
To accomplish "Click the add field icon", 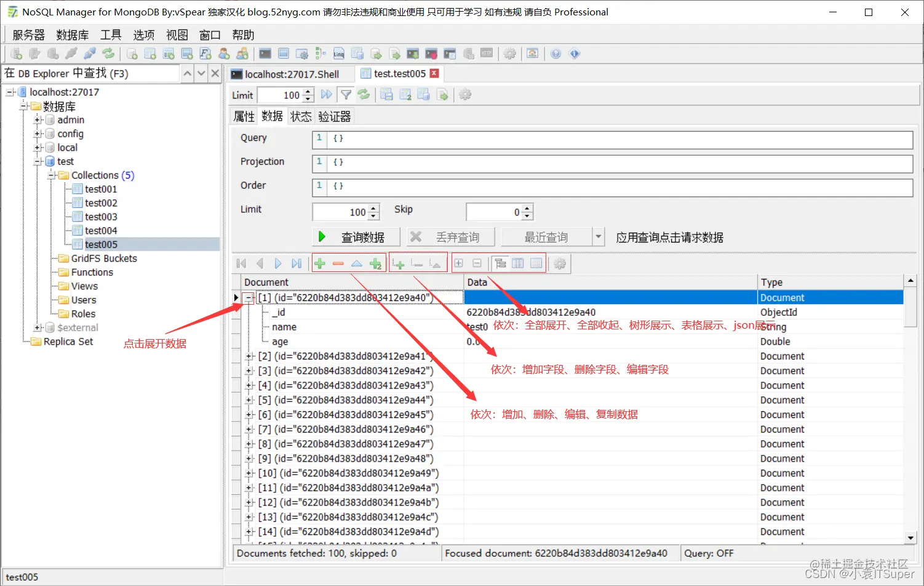I will pyautogui.click(x=399, y=264).
